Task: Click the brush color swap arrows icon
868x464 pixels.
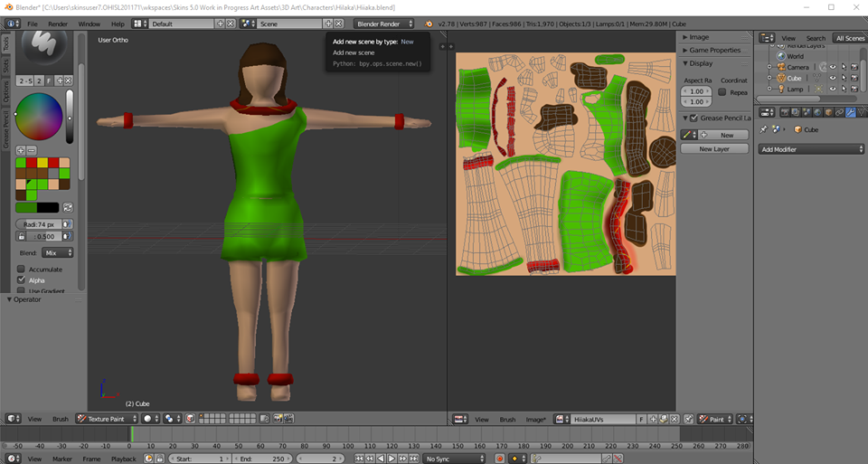Action: click(68, 208)
